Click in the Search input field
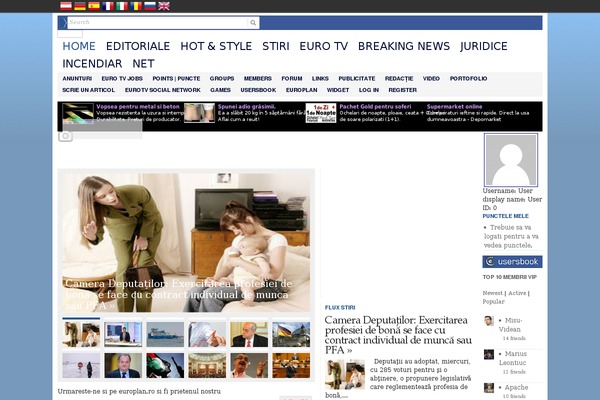The height and width of the screenshot is (400, 600). click(158, 23)
